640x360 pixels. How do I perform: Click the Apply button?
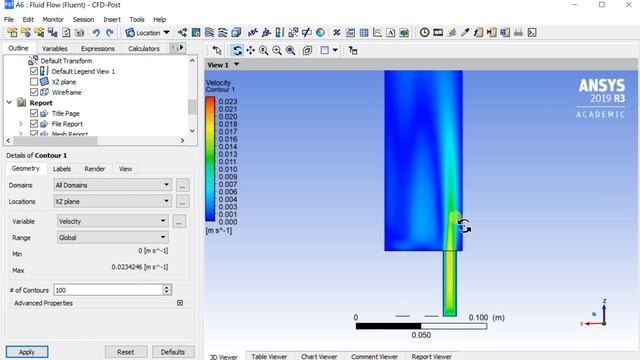(27, 352)
